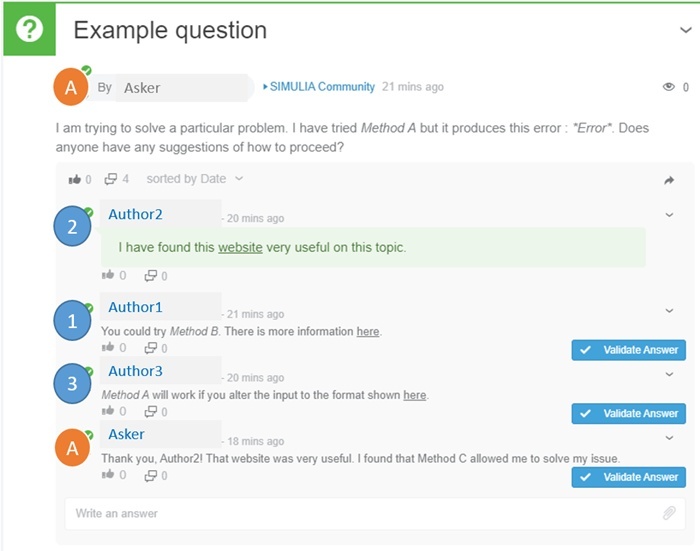
Task: Validate Author1's answer
Action: pos(629,350)
